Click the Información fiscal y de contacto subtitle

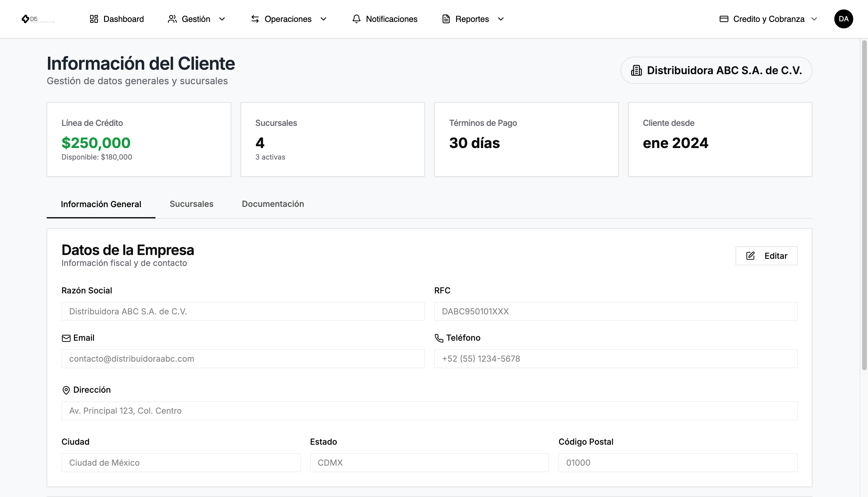pyautogui.click(x=124, y=263)
